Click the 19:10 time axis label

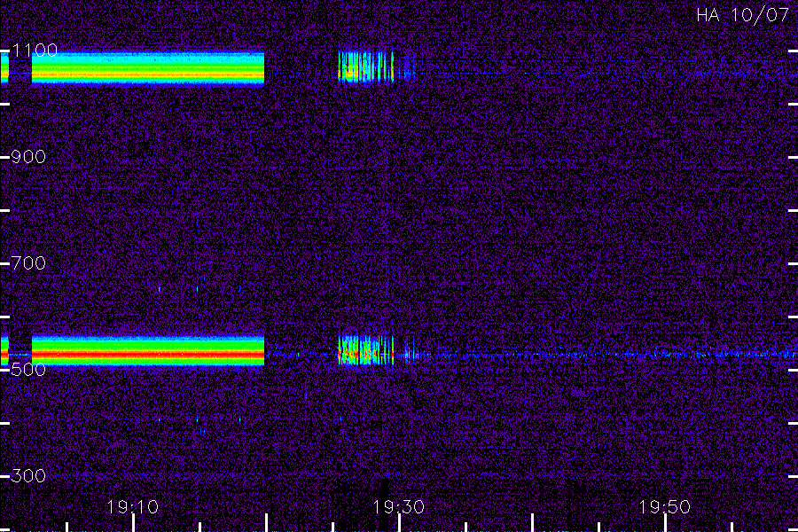pos(133,506)
